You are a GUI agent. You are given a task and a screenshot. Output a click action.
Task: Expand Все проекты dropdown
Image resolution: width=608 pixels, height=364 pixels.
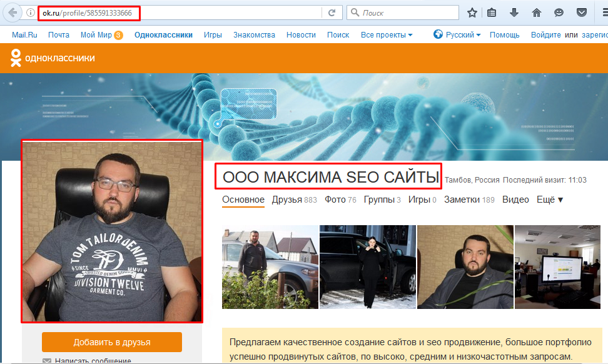pyautogui.click(x=387, y=35)
